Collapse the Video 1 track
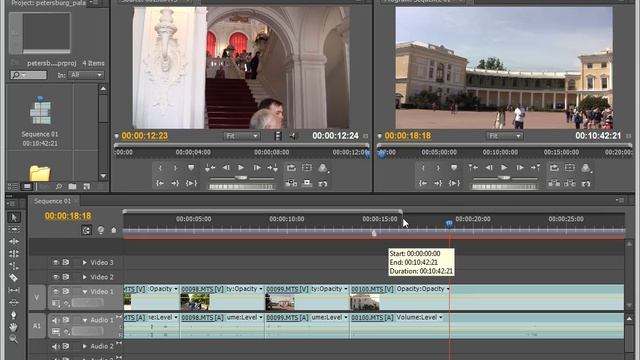The image size is (640, 360). tap(84, 291)
